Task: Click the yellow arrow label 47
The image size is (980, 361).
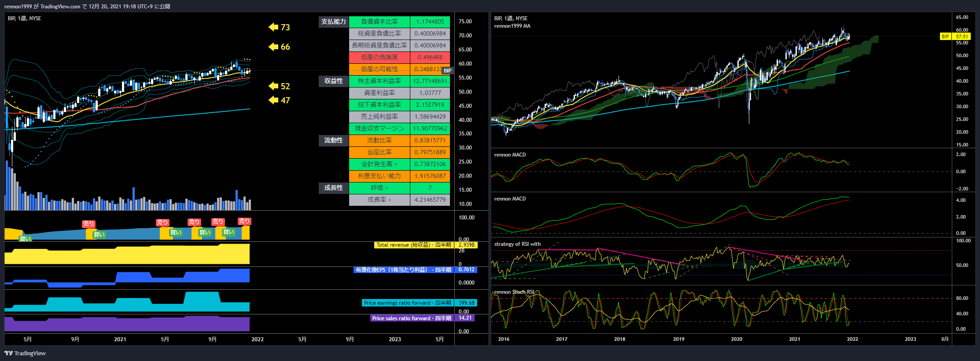Action: click(279, 100)
